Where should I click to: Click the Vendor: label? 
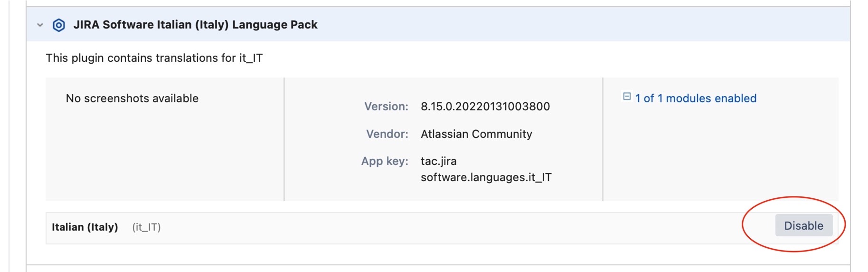387,134
